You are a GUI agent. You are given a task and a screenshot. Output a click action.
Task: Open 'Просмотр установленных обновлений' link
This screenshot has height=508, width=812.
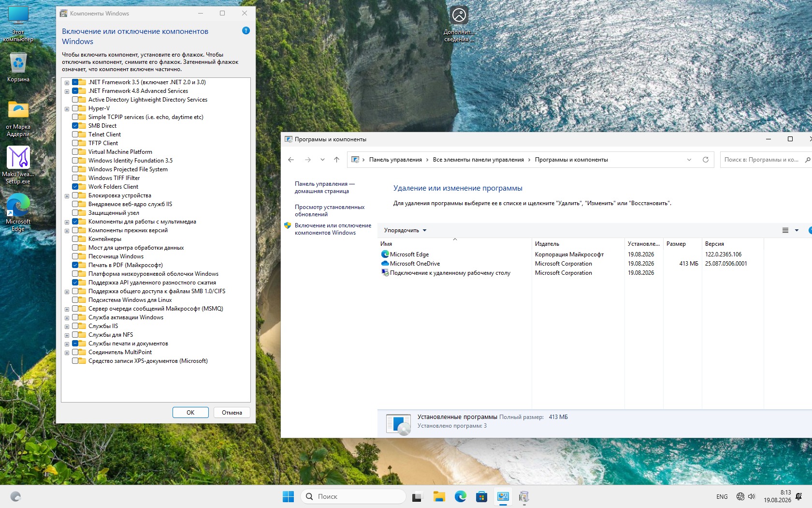[330, 210]
